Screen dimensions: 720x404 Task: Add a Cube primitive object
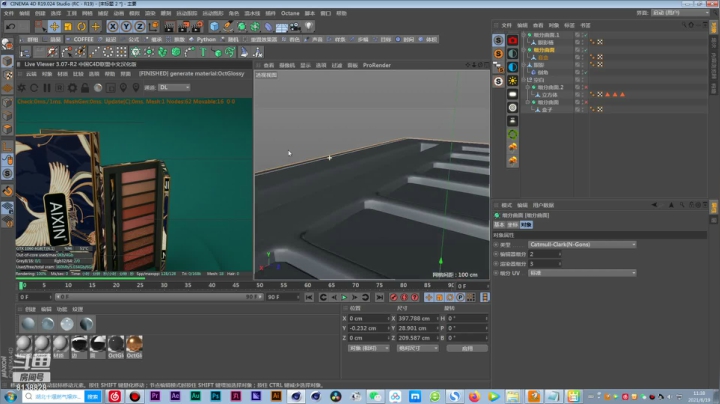[x=214, y=27]
